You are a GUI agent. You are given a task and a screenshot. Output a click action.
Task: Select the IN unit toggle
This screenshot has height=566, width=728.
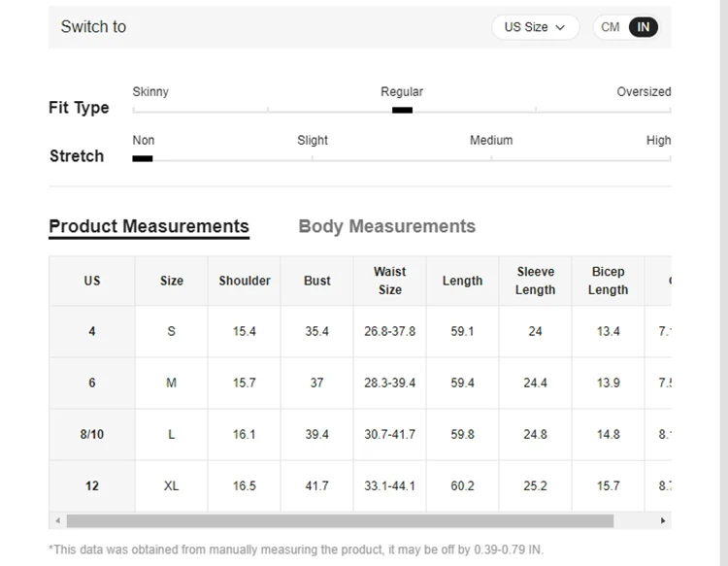pyautogui.click(x=643, y=27)
